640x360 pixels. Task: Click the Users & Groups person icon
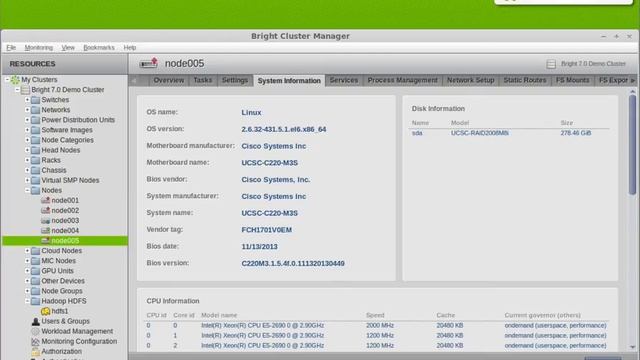tap(36, 321)
